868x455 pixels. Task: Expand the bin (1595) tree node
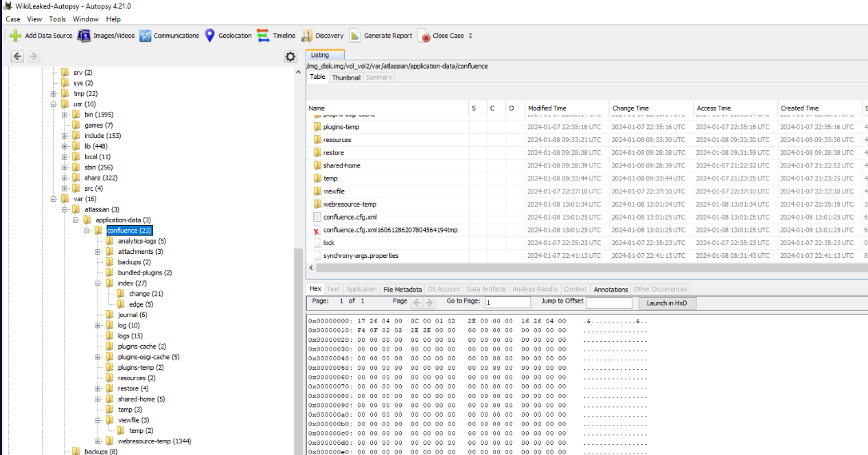(x=65, y=115)
